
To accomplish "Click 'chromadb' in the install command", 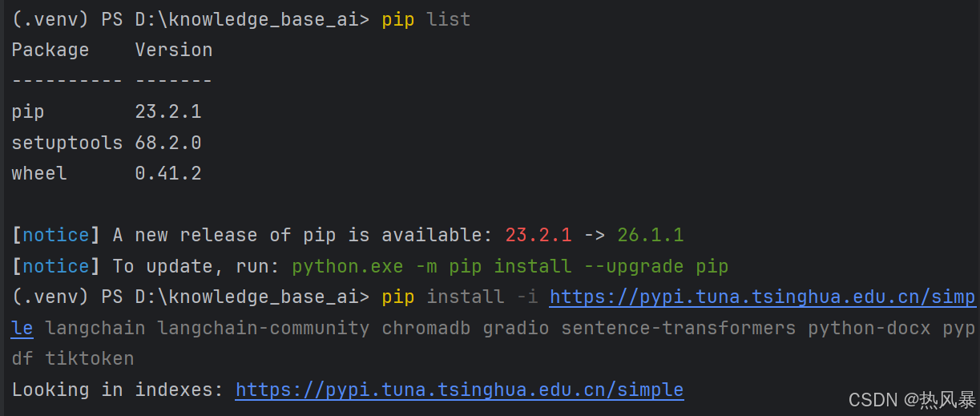I will point(426,329).
